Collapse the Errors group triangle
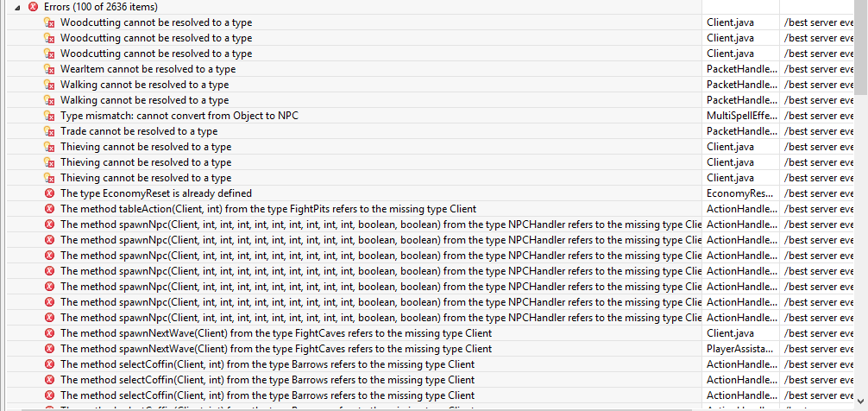 tap(18, 7)
